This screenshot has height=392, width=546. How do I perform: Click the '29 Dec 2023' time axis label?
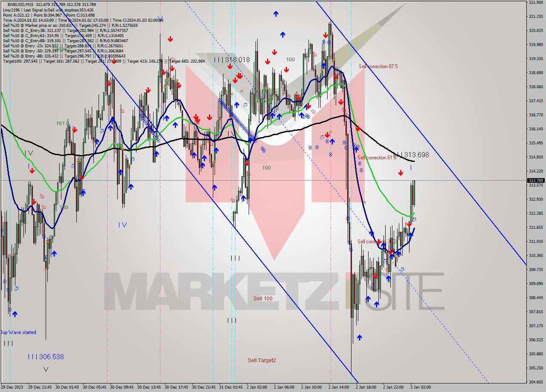pos(12,387)
